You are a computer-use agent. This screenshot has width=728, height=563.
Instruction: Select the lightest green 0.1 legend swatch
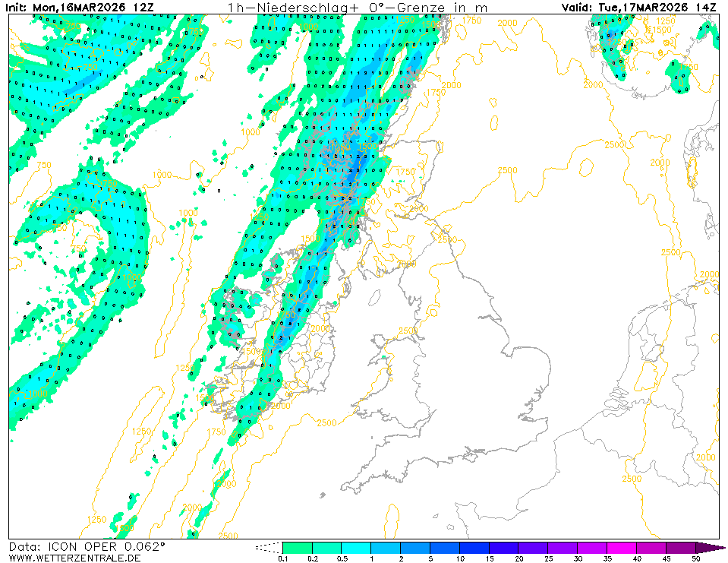click(x=297, y=547)
